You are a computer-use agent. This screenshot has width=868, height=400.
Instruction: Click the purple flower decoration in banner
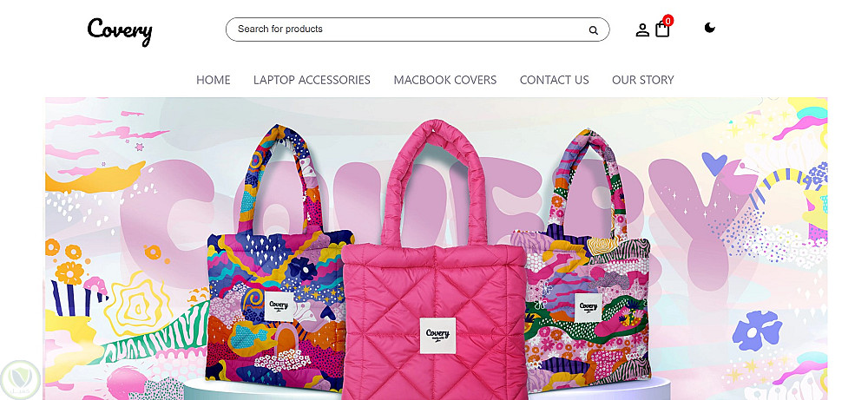point(757,331)
